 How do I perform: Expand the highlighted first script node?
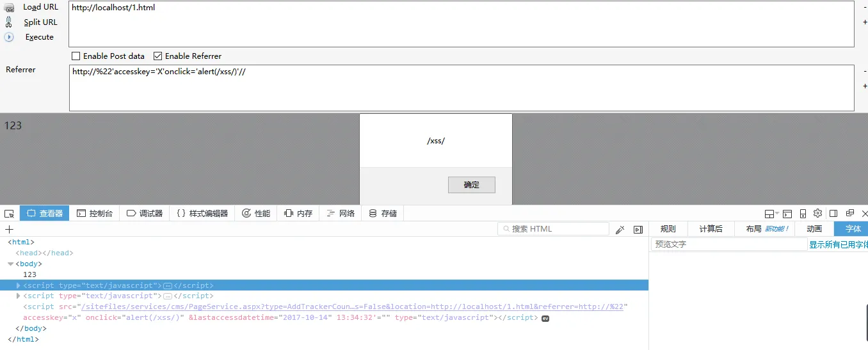pos(19,285)
